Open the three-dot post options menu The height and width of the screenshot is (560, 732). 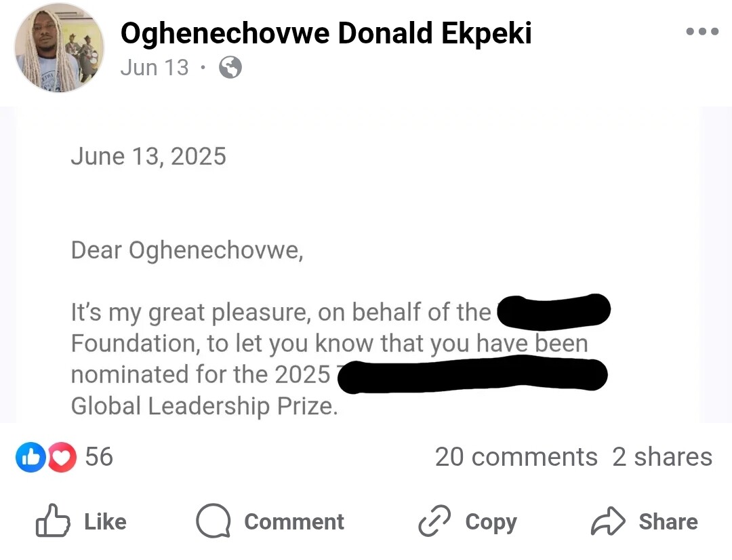tap(702, 32)
